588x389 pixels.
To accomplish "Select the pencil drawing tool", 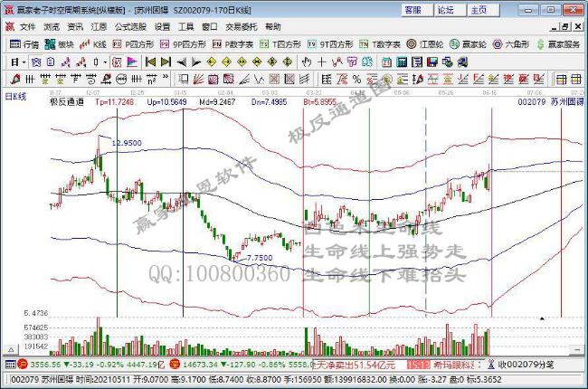I will pos(15,79).
